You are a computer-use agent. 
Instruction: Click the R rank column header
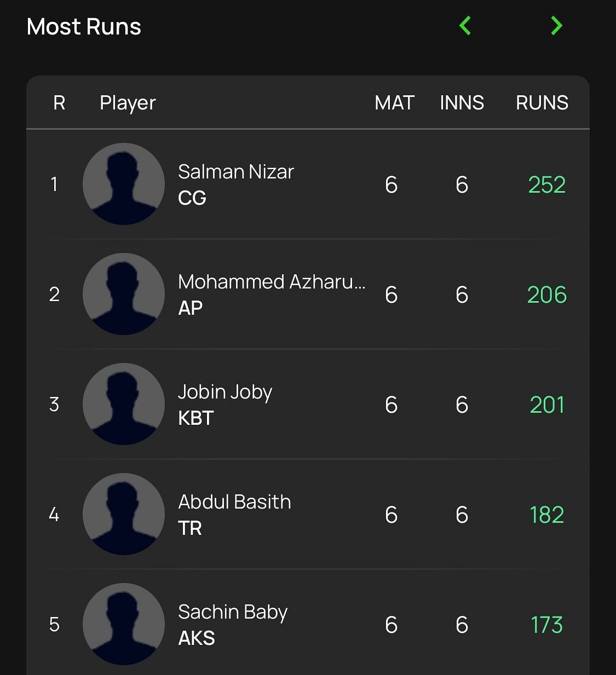tap(59, 103)
